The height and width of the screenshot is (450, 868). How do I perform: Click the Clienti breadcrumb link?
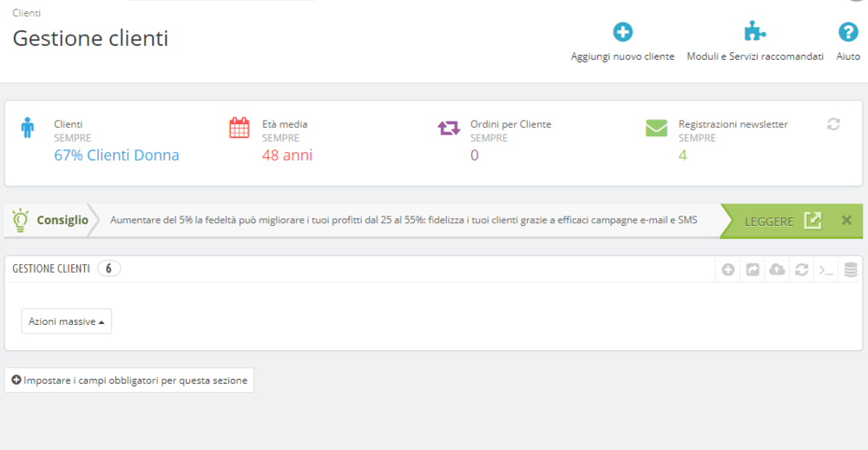pyautogui.click(x=27, y=12)
